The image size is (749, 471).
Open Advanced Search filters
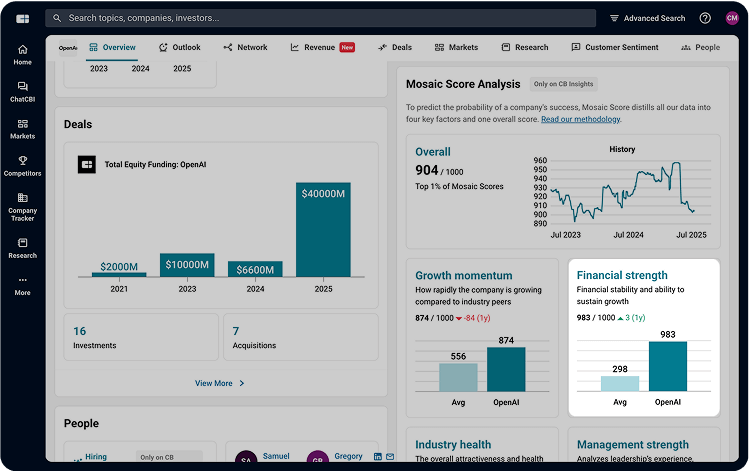pos(646,18)
